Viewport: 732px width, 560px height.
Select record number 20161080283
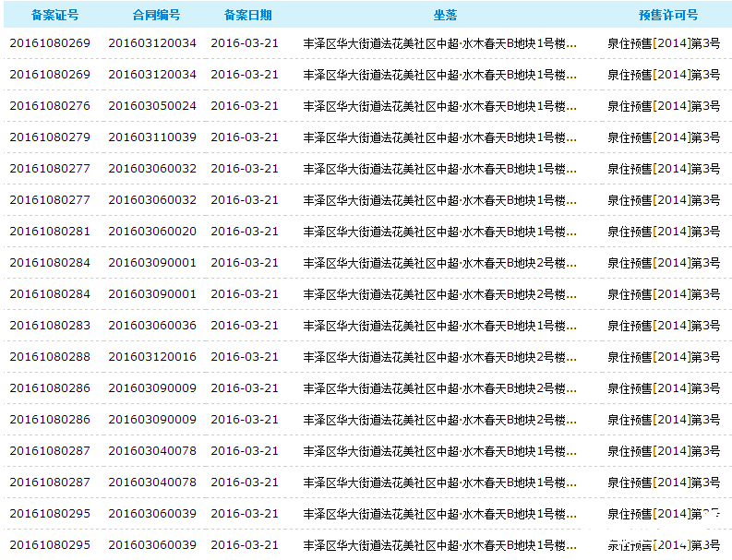pos(50,326)
